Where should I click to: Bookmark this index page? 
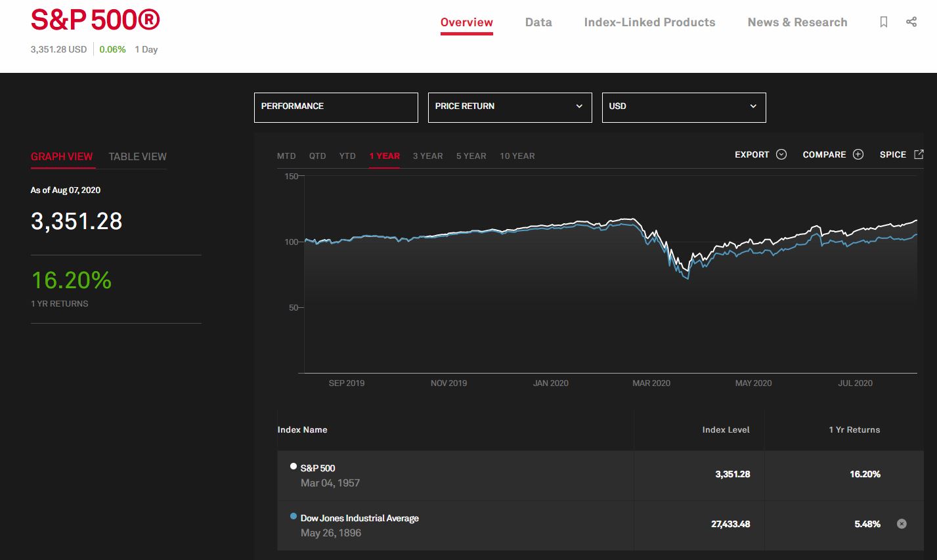884,22
